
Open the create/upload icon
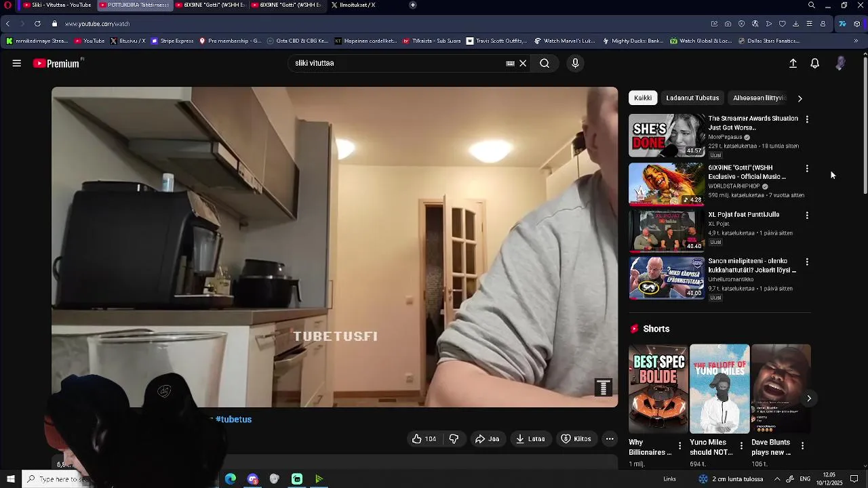(x=793, y=63)
